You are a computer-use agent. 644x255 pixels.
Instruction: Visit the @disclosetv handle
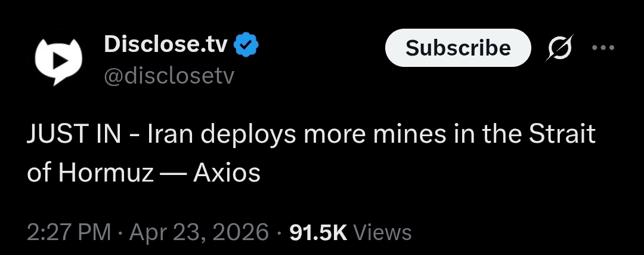point(169,76)
